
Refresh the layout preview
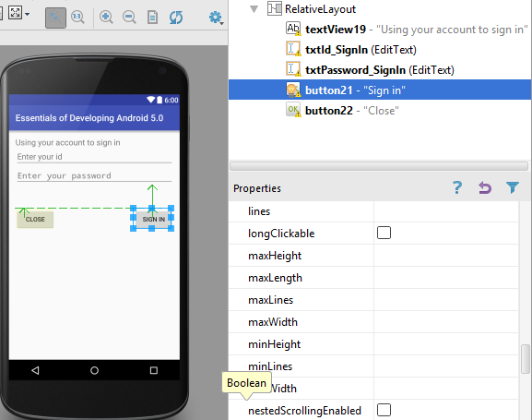(176, 17)
